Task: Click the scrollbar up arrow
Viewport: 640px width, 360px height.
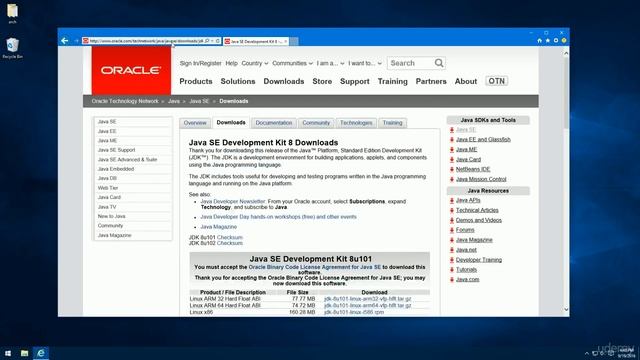Action: [x=566, y=53]
